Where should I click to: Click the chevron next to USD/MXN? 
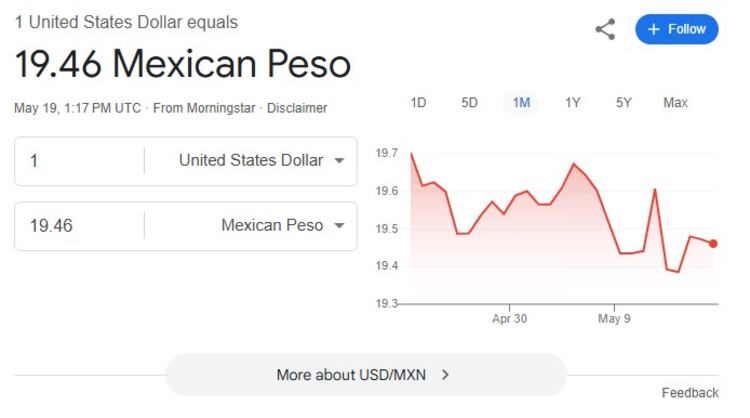(446, 375)
